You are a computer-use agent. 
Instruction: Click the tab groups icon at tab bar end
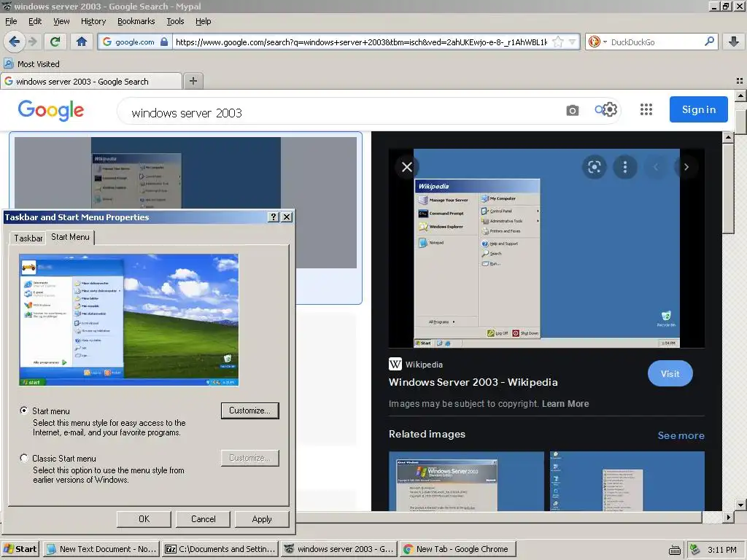tap(740, 81)
